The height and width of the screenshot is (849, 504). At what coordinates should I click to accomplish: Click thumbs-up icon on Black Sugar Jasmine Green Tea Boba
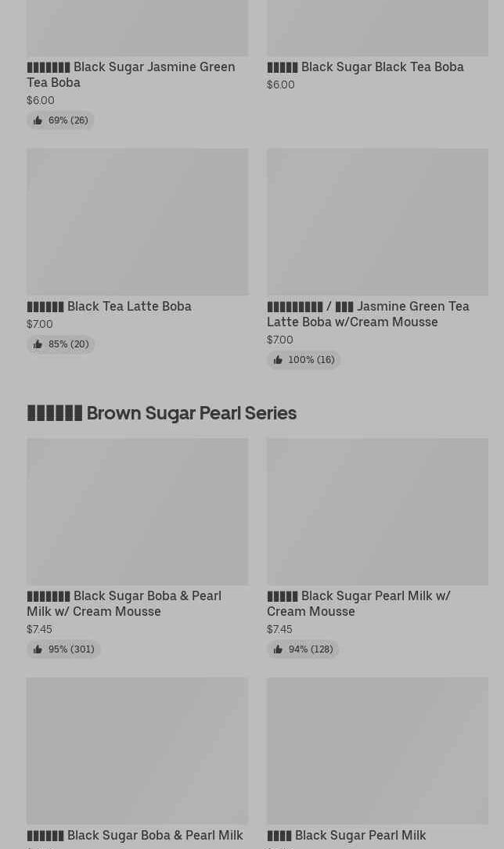(38, 121)
